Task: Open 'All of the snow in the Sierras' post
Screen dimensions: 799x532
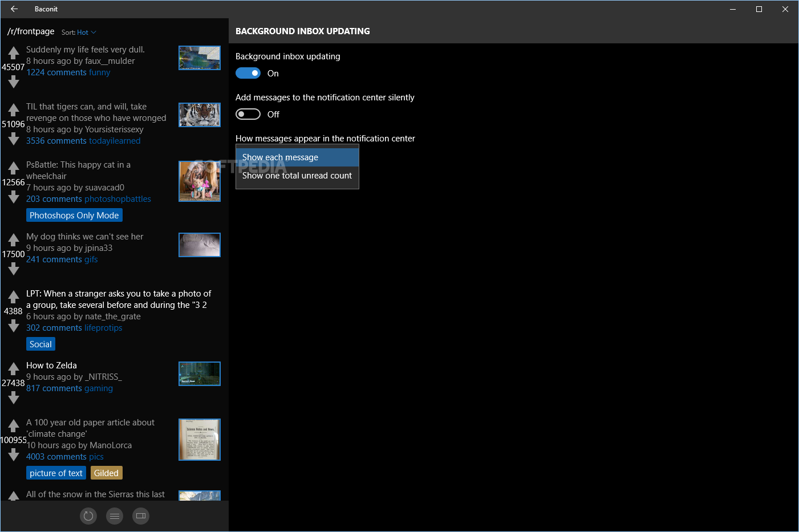Action: [95, 494]
